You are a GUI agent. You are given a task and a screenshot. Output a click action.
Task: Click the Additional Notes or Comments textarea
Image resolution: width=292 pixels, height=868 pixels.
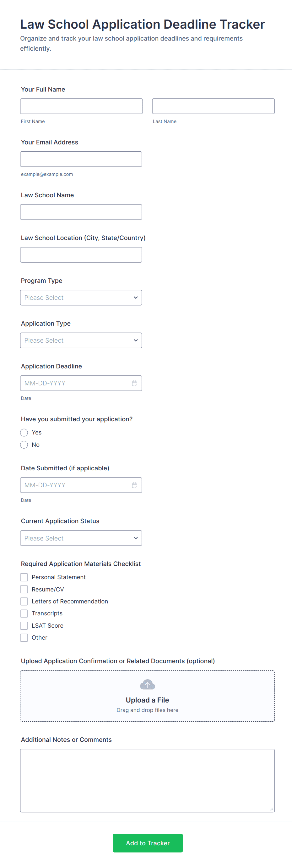tap(147, 781)
